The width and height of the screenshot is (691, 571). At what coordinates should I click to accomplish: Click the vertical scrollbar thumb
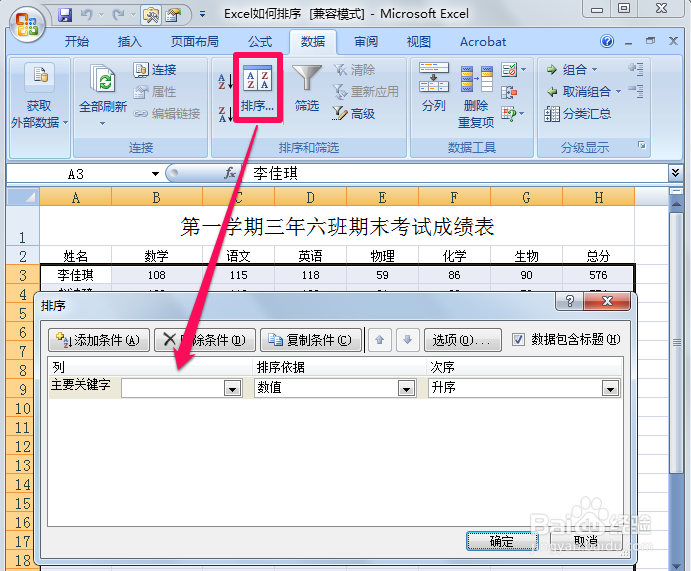[676, 343]
